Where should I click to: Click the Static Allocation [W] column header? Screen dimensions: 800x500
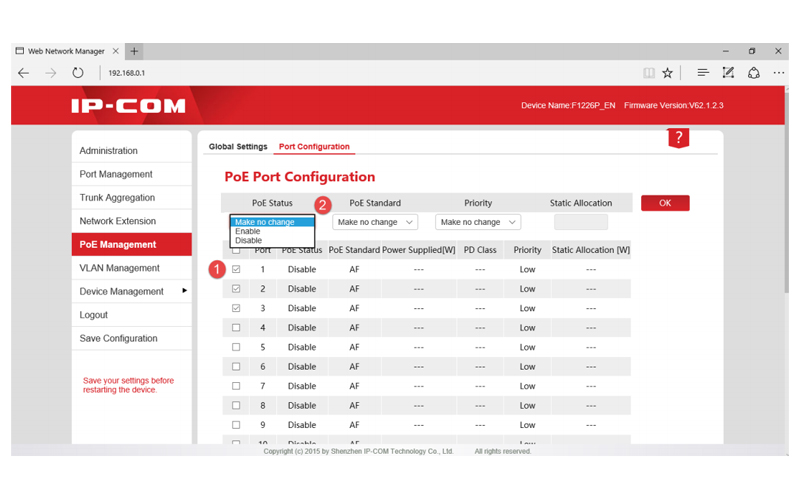click(591, 250)
